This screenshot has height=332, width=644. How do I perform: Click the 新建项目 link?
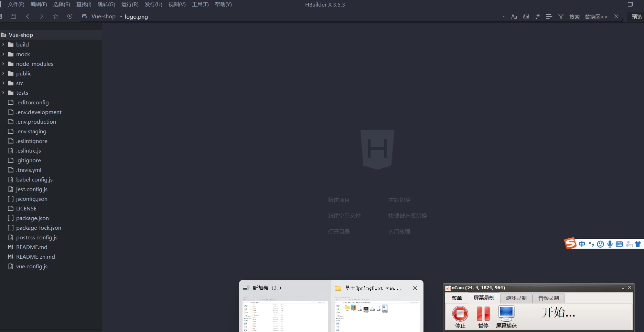(x=339, y=200)
